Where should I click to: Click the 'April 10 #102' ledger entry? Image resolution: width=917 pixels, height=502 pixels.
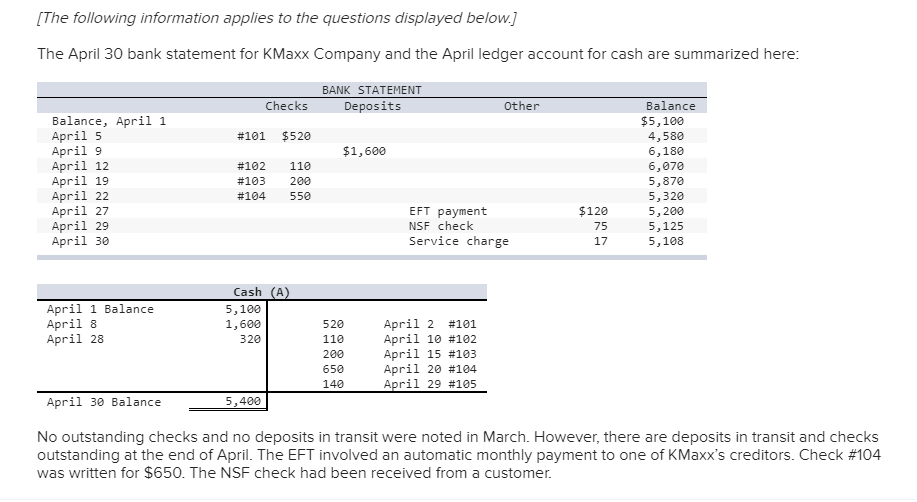coord(430,339)
